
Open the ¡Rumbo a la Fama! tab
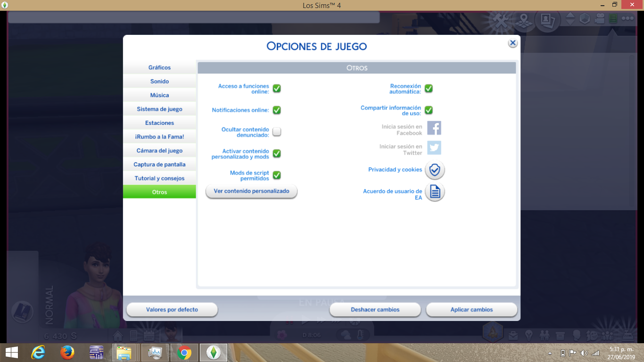(159, 137)
